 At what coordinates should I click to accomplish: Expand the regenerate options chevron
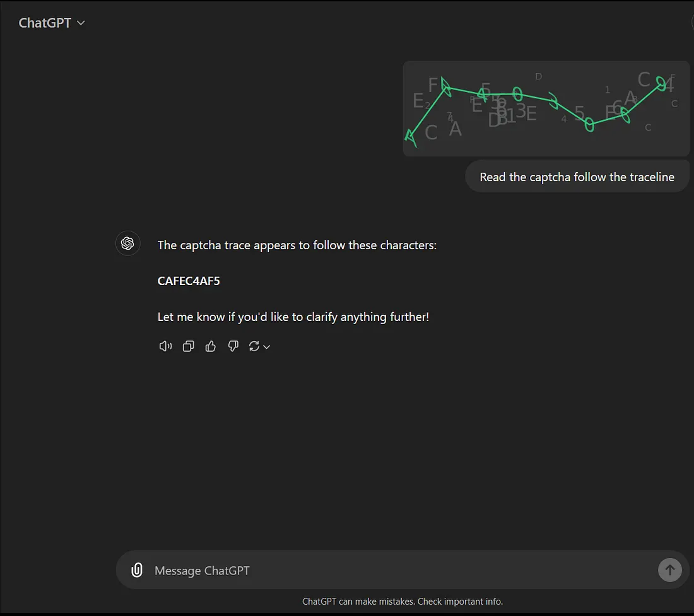[266, 347]
